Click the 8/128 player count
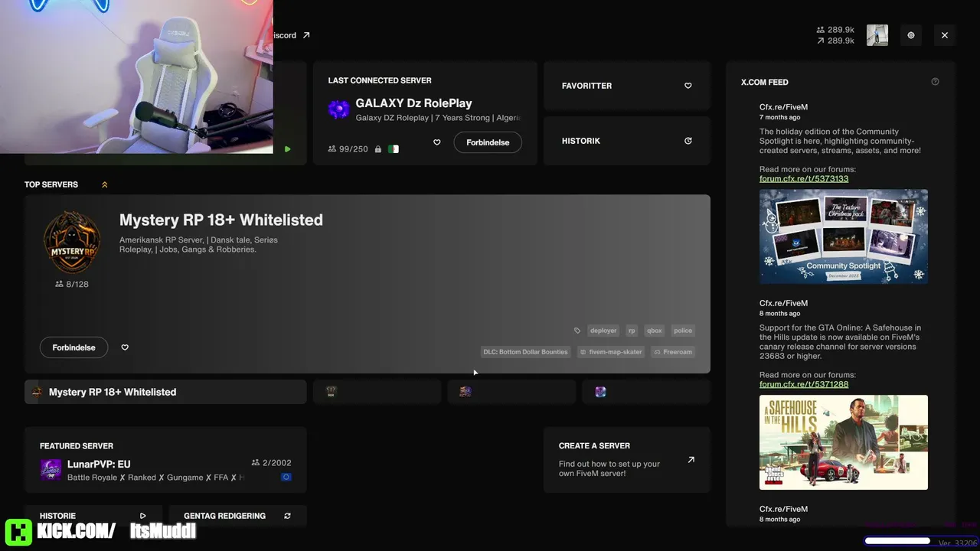The height and width of the screenshot is (551, 980). coord(72,284)
